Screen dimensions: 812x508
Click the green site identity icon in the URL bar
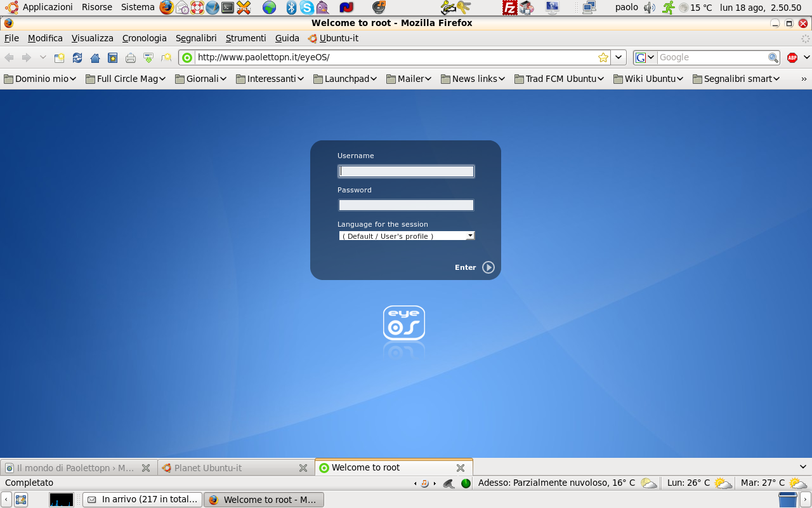(x=187, y=57)
